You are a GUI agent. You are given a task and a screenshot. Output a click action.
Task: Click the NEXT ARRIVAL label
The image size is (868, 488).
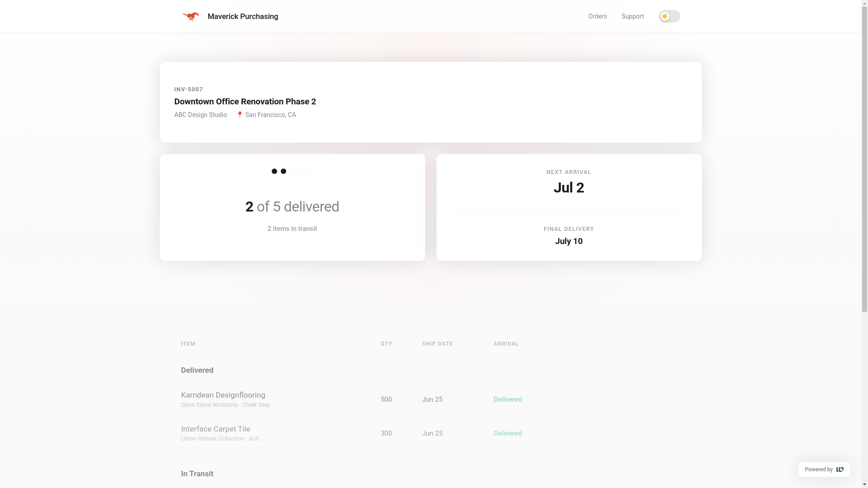(569, 172)
